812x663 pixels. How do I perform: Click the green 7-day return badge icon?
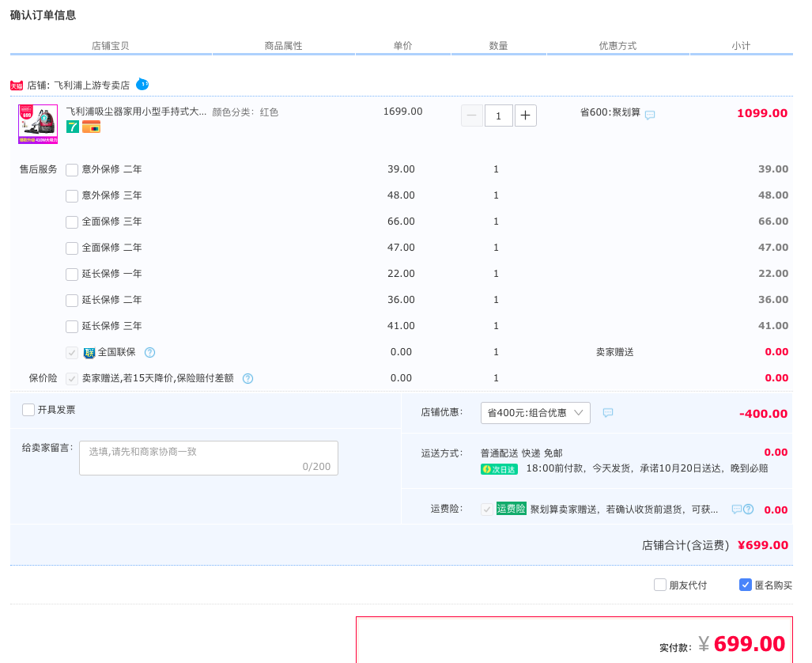73,127
